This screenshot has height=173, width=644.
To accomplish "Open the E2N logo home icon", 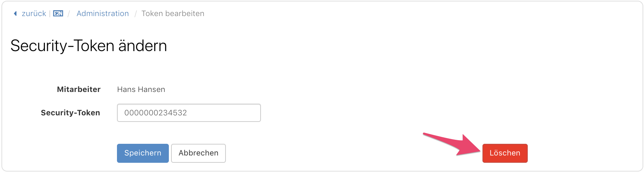I will 58,14.
